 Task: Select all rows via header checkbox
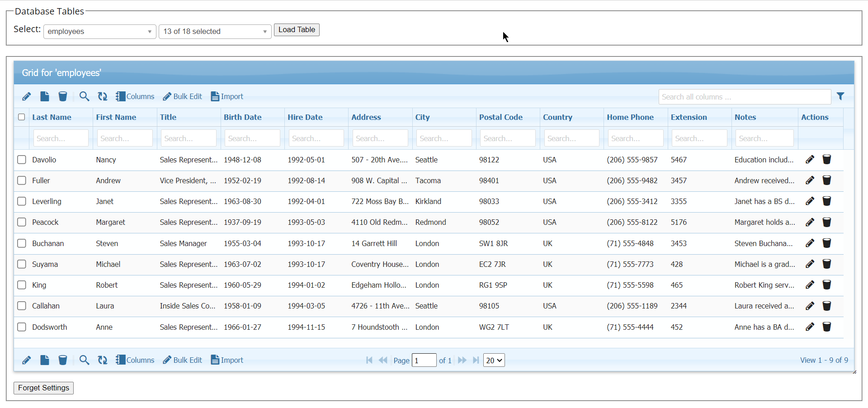pyautogui.click(x=21, y=117)
